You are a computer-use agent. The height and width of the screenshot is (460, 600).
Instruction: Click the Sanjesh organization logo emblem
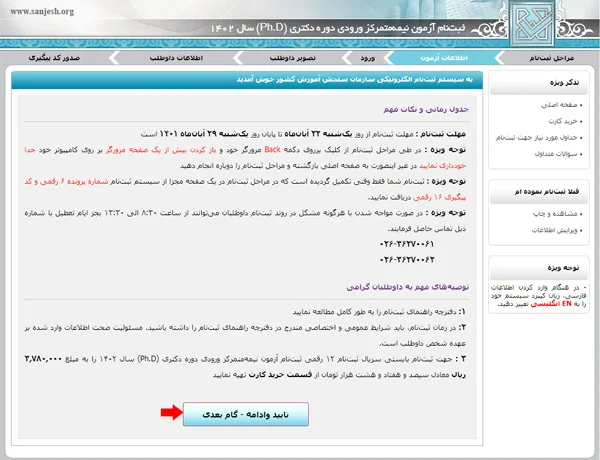[x=532, y=23]
